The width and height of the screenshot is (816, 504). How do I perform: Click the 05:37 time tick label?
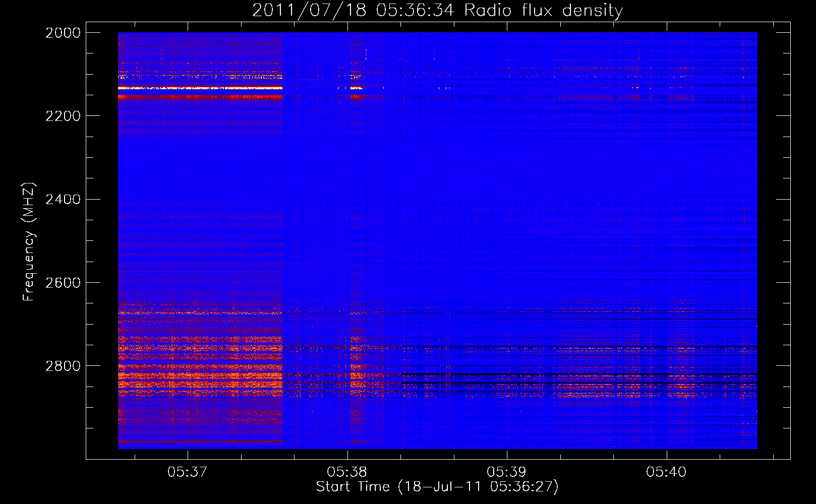click(x=188, y=472)
